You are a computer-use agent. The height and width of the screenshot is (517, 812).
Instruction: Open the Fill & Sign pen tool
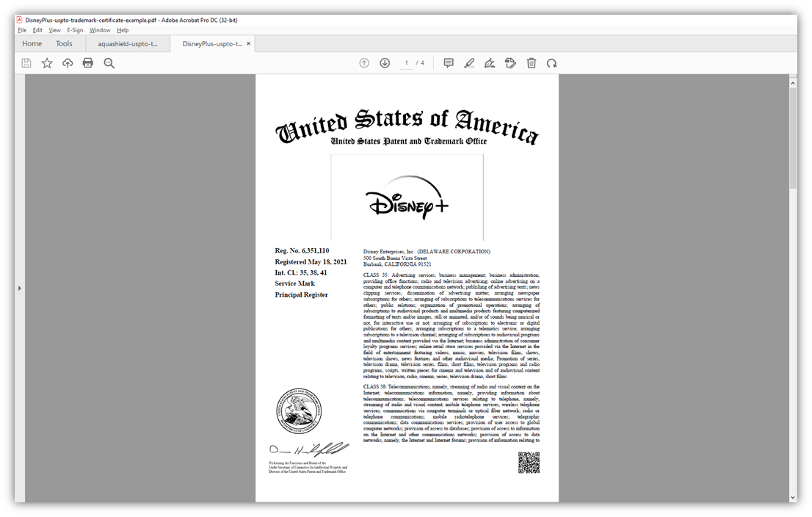point(490,63)
